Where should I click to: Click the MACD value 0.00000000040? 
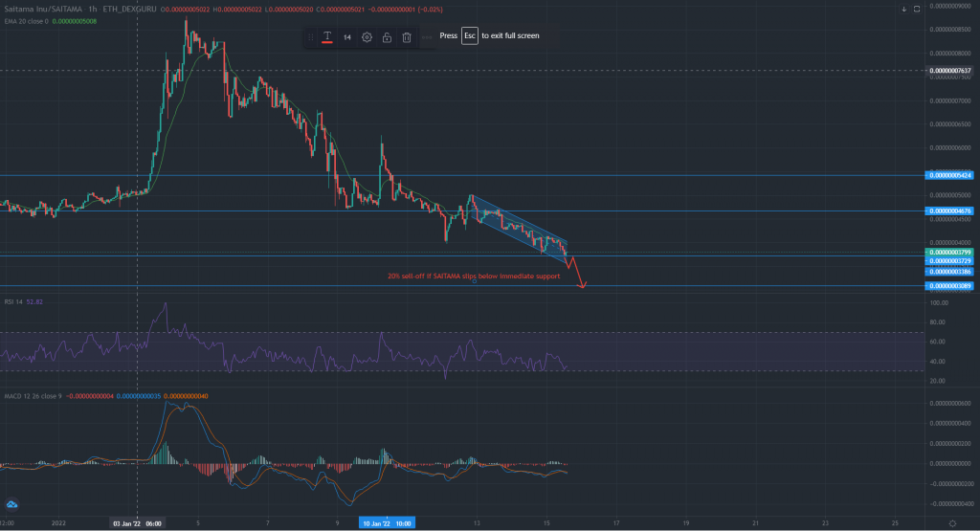point(186,396)
